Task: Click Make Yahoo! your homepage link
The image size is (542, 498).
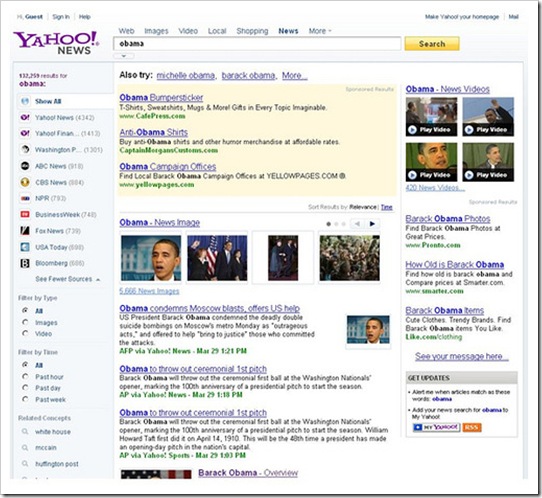Action: [462, 17]
